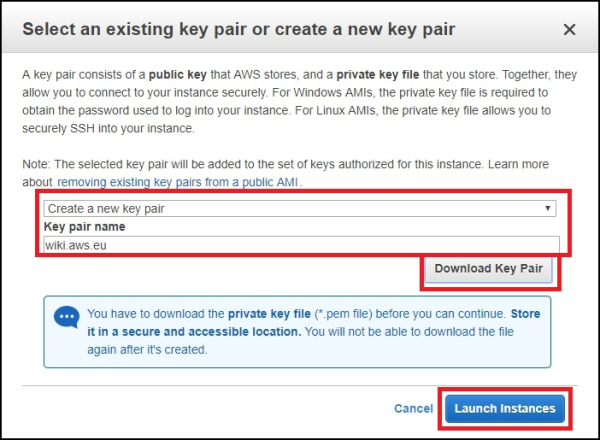Open 'removing existing key pairs from a public AMI' link

click(x=178, y=182)
